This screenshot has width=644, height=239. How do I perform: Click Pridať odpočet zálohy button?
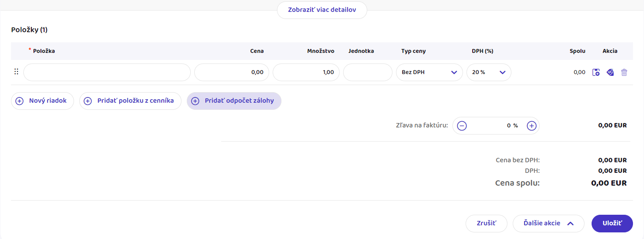pos(234,101)
